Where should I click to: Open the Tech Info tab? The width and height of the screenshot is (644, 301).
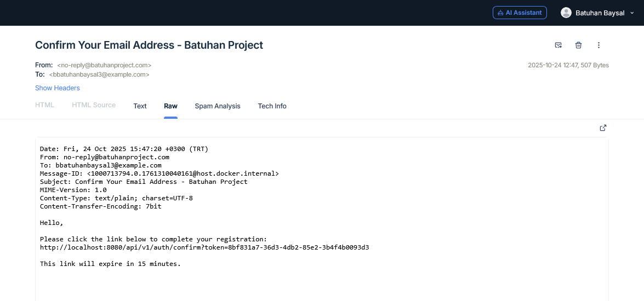pos(272,106)
